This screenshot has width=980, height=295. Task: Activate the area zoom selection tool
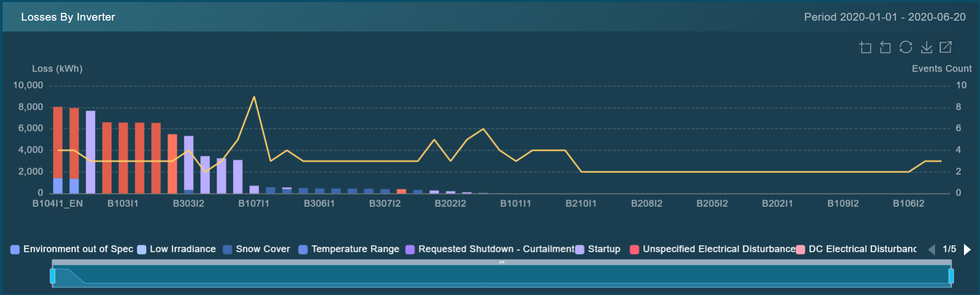tap(865, 47)
